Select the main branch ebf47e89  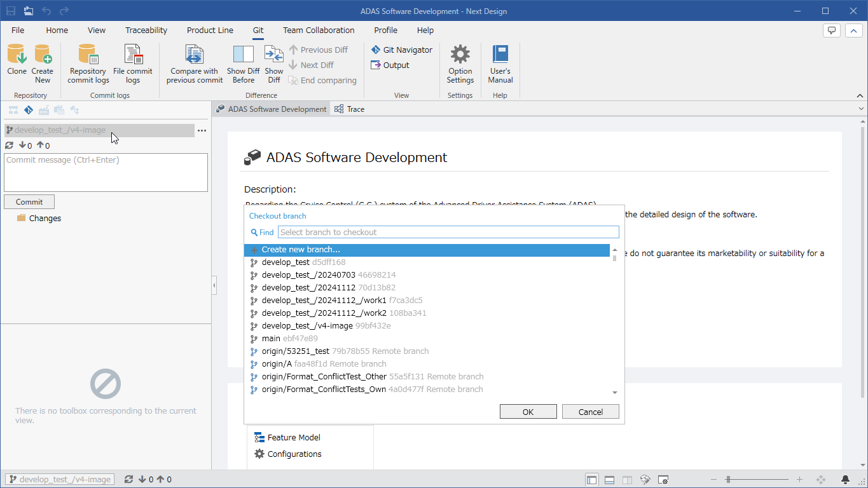(x=427, y=339)
